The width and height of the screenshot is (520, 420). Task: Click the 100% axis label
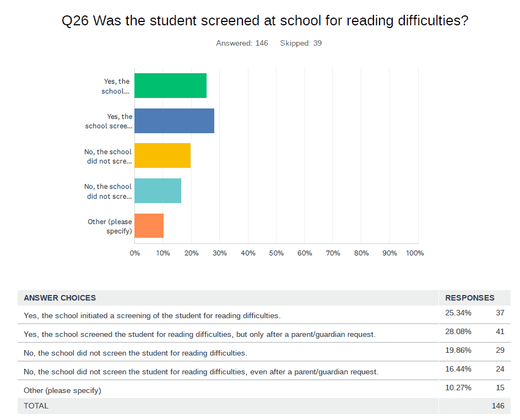click(x=415, y=253)
